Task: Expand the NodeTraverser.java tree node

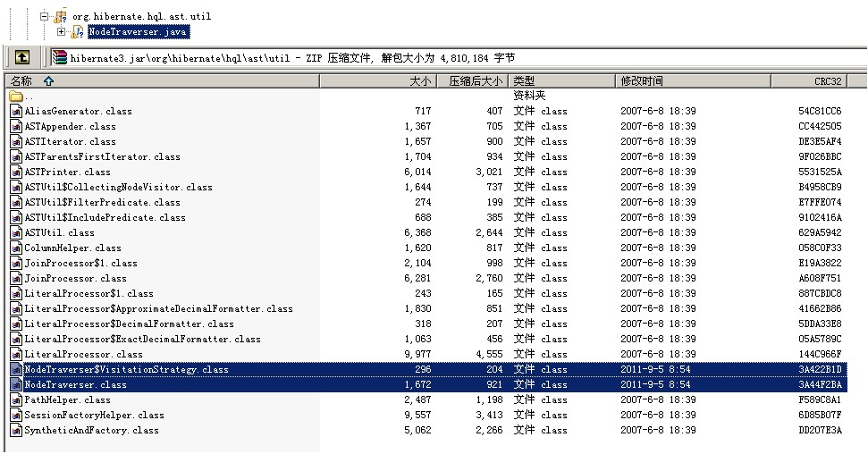Action: click(61, 31)
